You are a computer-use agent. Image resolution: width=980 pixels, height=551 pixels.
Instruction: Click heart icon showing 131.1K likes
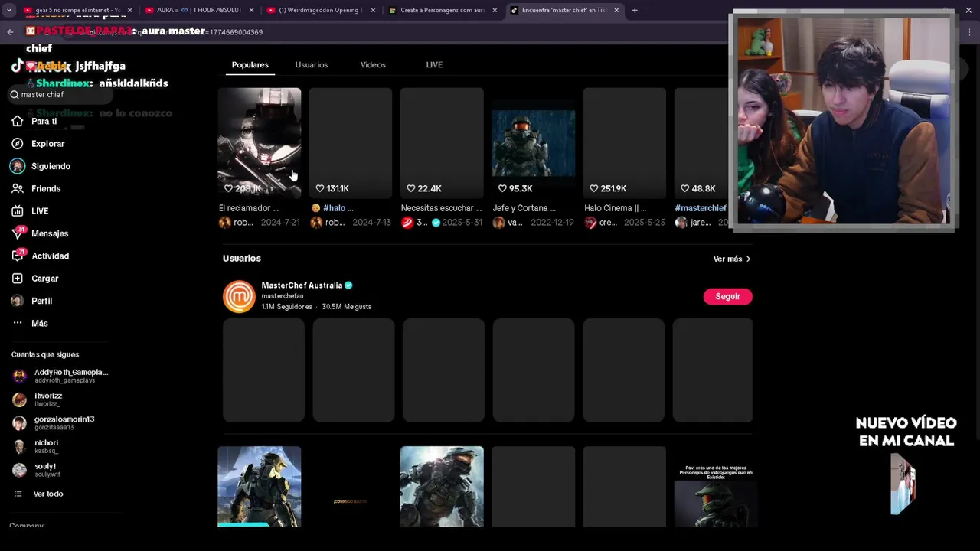[320, 188]
